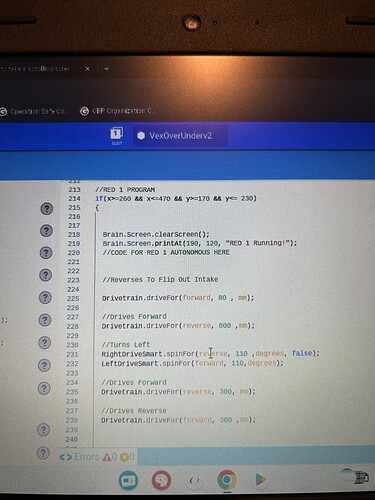375x500 pixels.
Task: Open the help icon beside line 235
Action: click(44, 388)
